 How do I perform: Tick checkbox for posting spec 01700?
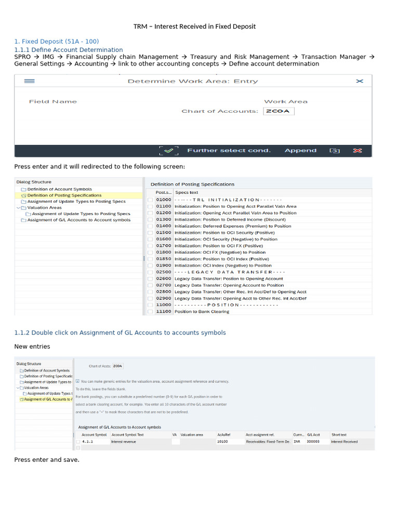[x=150, y=246]
